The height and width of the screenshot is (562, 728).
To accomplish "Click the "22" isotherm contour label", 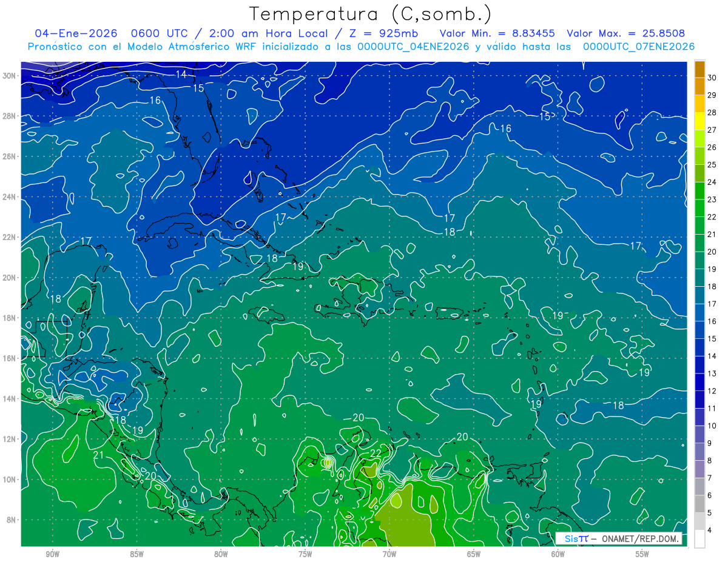I will [376, 453].
